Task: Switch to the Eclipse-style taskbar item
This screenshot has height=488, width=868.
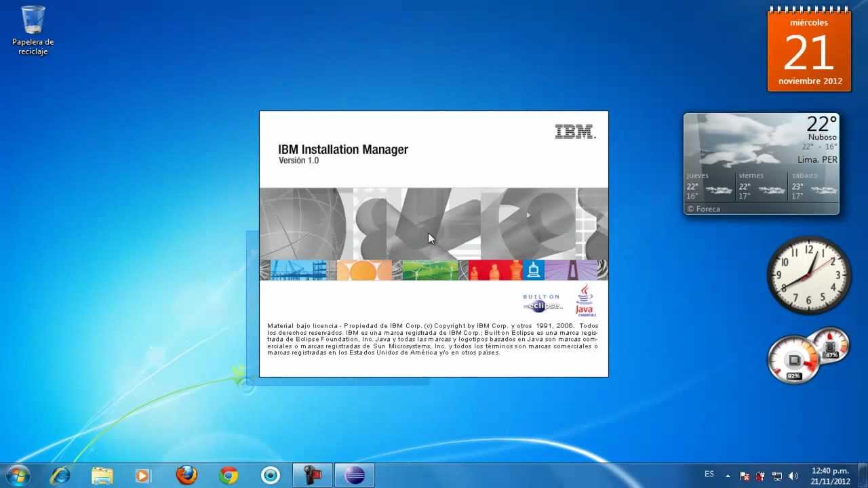Action: tap(355, 476)
